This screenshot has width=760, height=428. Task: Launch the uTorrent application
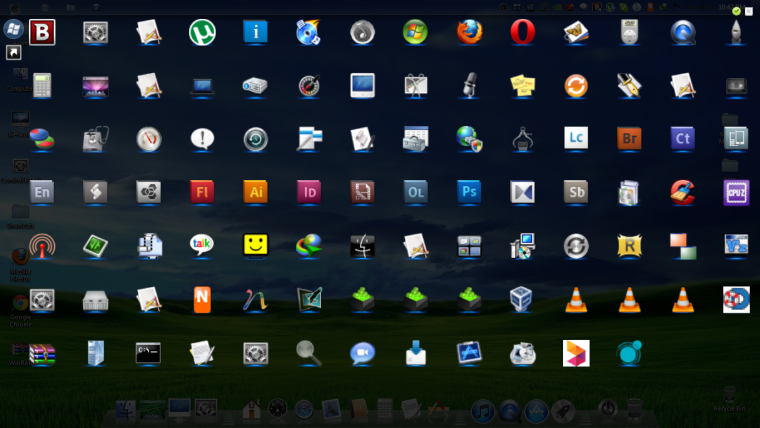click(203, 32)
